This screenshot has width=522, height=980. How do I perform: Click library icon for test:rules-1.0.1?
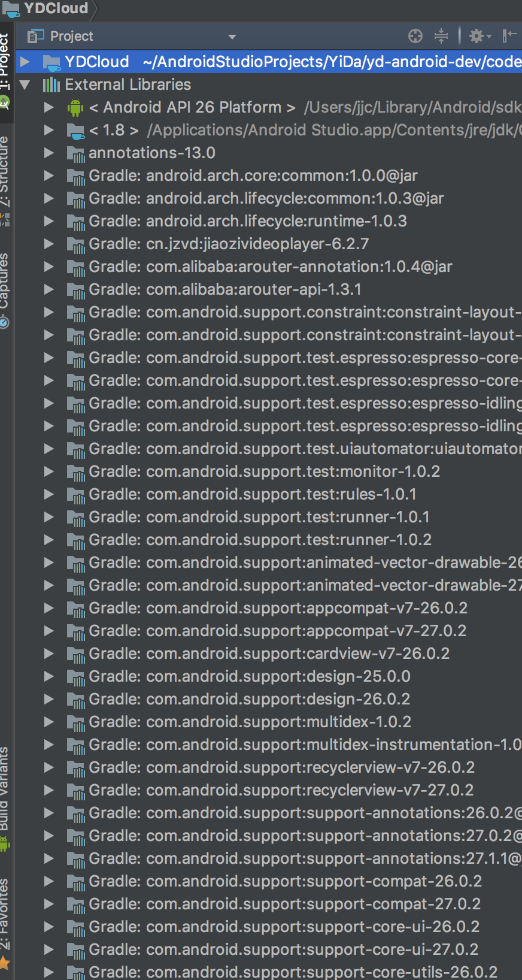pyautogui.click(x=75, y=495)
